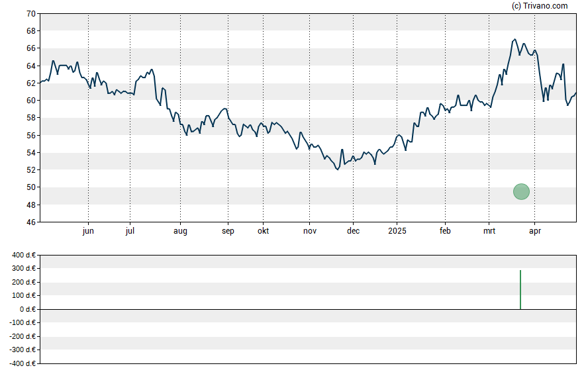Click the 'nov' month label on the x-axis

pyautogui.click(x=310, y=231)
